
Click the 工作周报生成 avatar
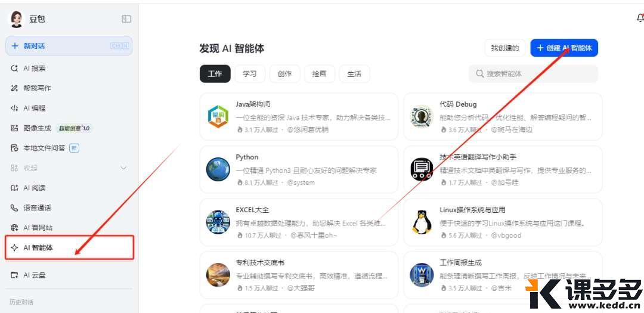422,275
